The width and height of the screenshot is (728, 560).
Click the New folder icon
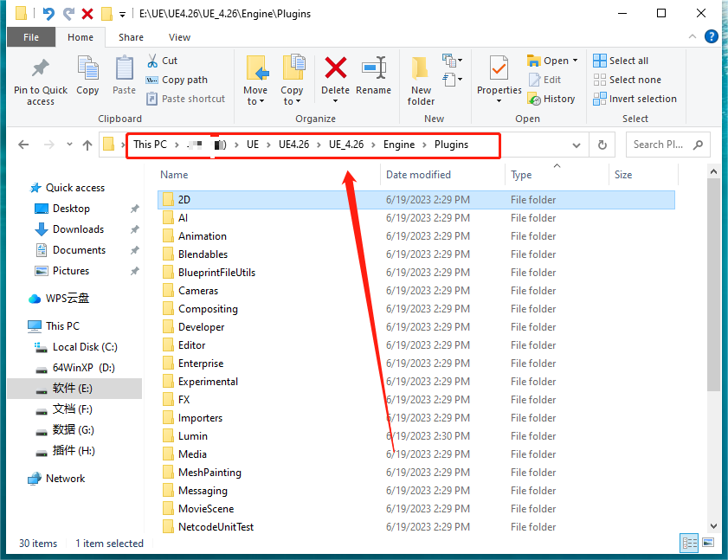coord(421,68)
